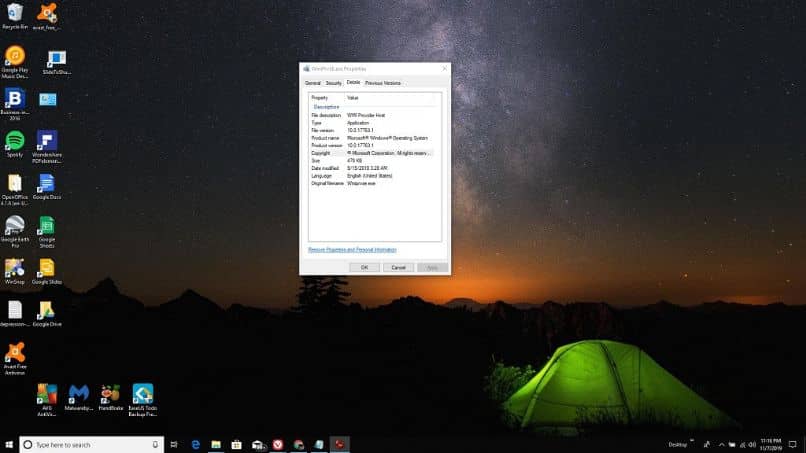The height and width of the screenshot is (453, 806).
Task: Click the taskbar search box
Action: tap(91, 445)
